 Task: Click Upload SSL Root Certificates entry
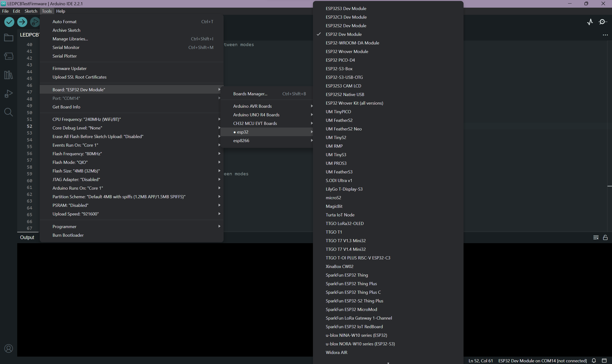pyautogui.click(x=131, y=77)
